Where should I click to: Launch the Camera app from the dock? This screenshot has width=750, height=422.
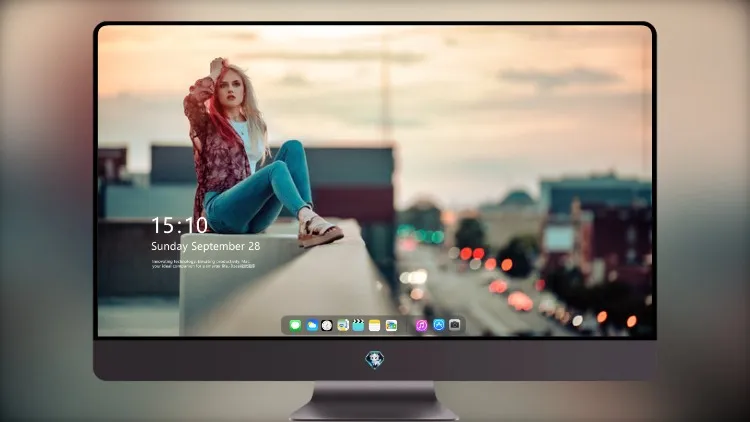[x=454, y=325]
